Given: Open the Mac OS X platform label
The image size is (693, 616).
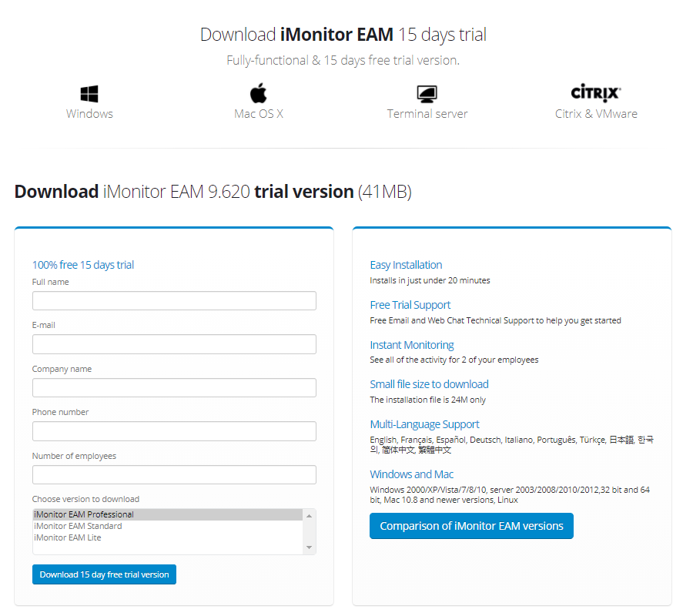Looking at the screenshot, I should click(x=259, y=114).
